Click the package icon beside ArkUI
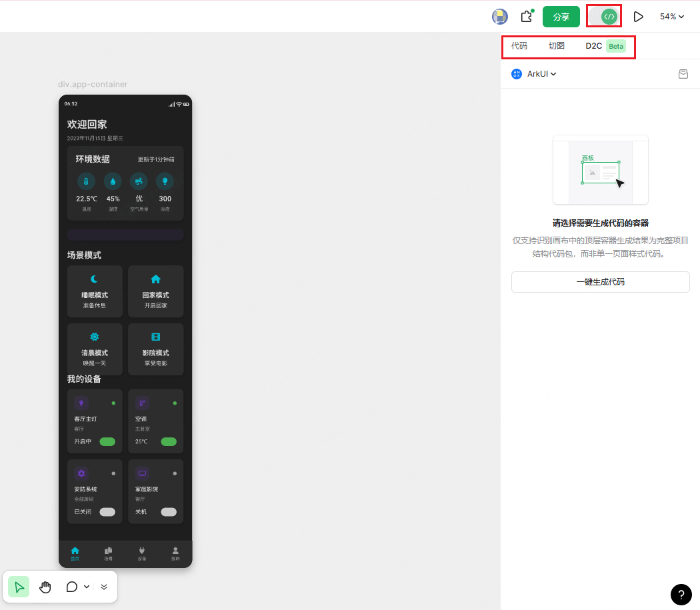 (683, 74)
